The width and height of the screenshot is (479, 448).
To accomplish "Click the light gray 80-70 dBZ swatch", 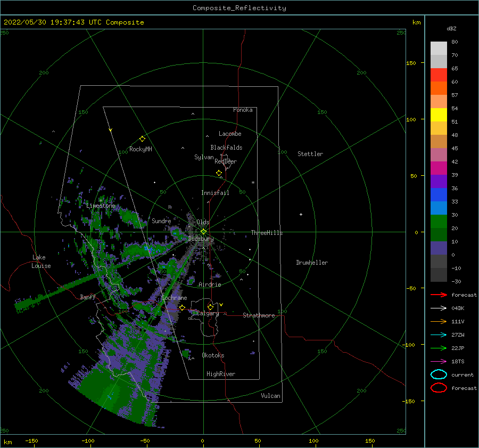I will pyautogui.click(x=439, y=48).
